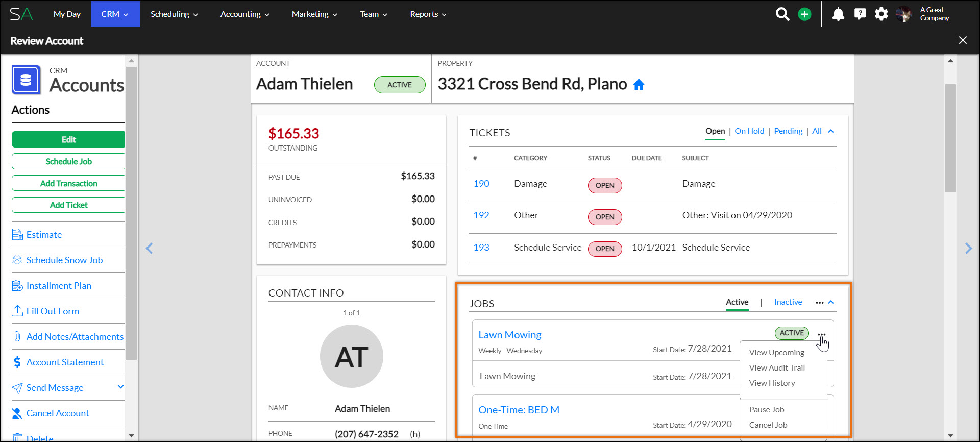Open the Team dropdown menu
Image resolution: width=980 pixels, height=442 pixels.
coord(373,14)
